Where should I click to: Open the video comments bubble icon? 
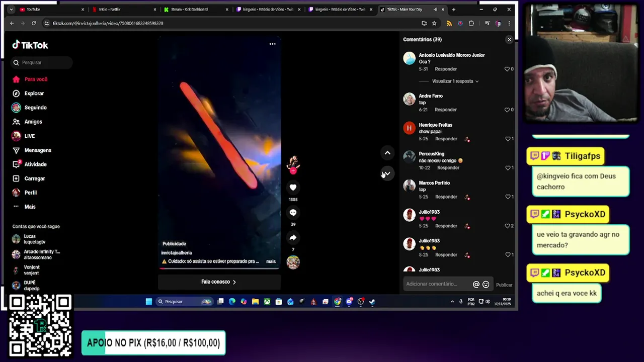click(293, 212)
